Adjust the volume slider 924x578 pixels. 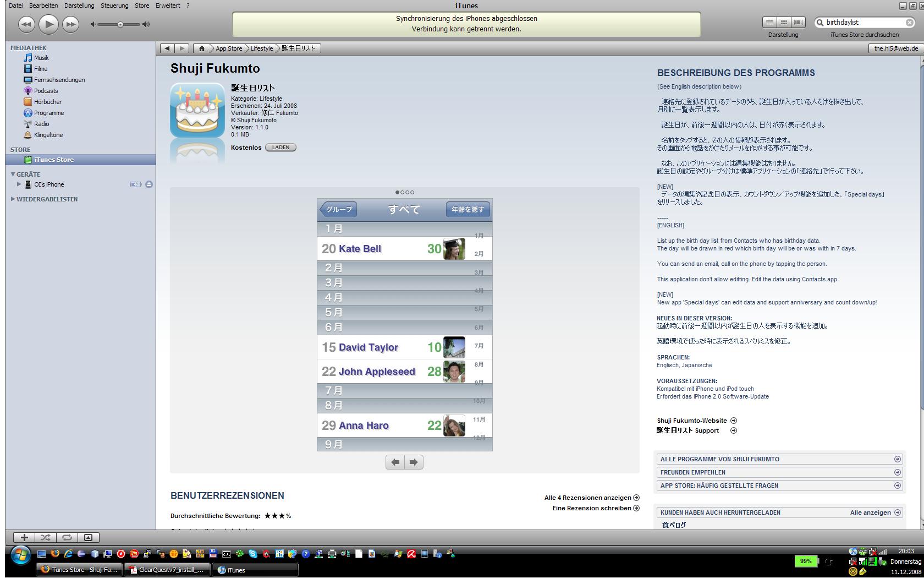tap(120, 24)
